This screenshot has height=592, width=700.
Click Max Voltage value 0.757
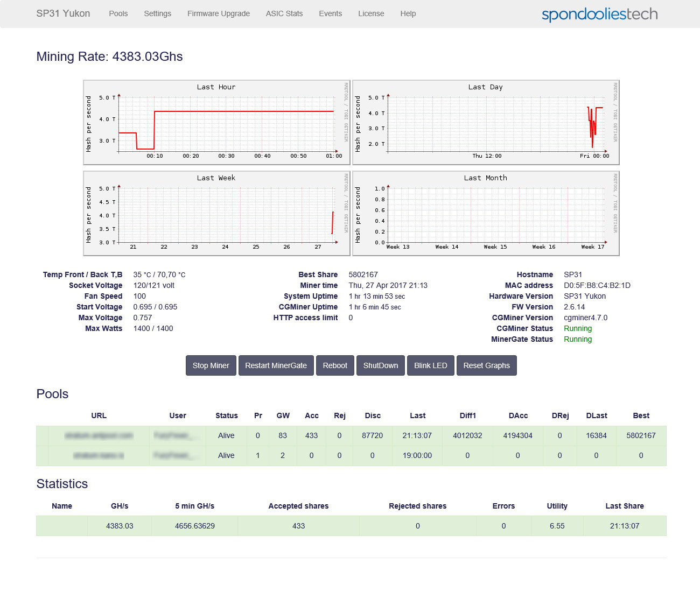(x=143, y=318)
